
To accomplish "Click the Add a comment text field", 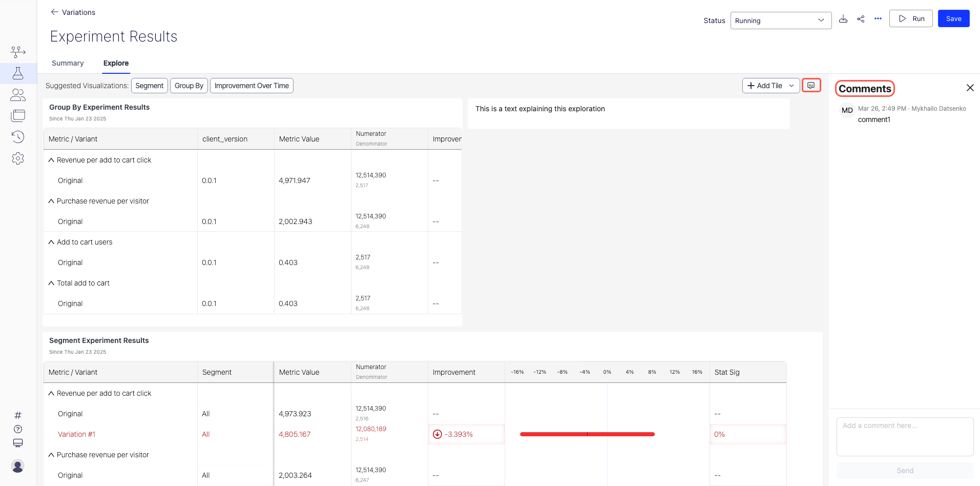I will pyautogui.click(x=905, y=436).
